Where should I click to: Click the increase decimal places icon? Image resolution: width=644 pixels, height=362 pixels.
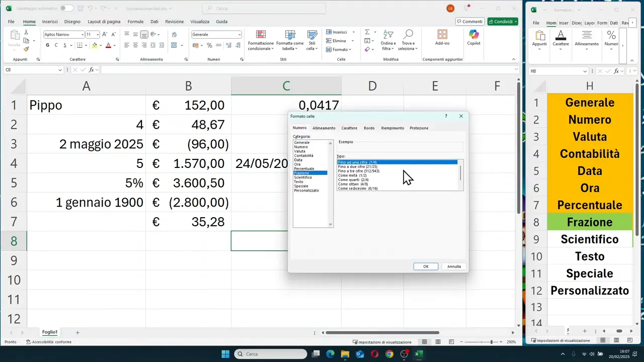(229, 45)
